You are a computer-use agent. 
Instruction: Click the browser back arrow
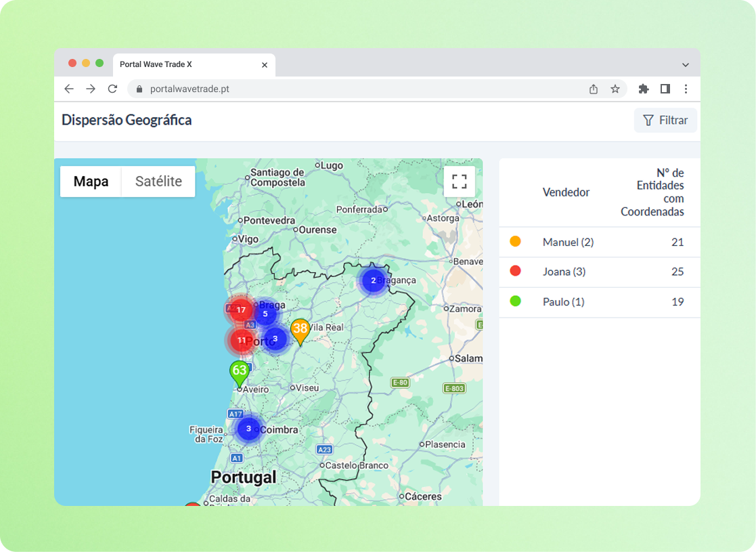click(69, 89)
